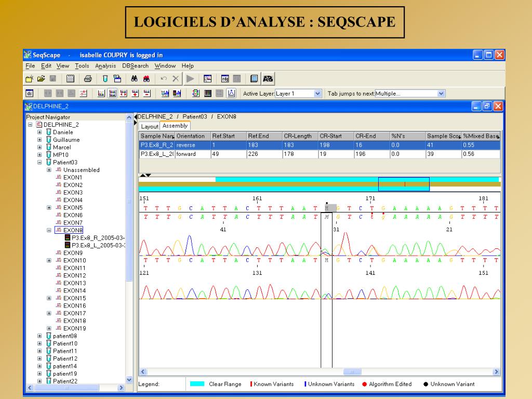Click the electropherogram zoom-out minus icon
This screenshot has height=399, width=532.
(147, 94)
